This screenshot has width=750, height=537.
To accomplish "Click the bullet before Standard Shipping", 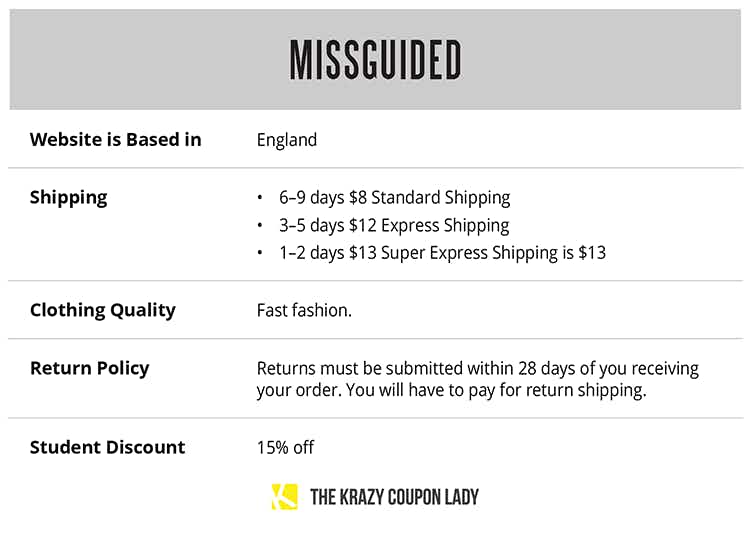I will [x=261, y=198].
